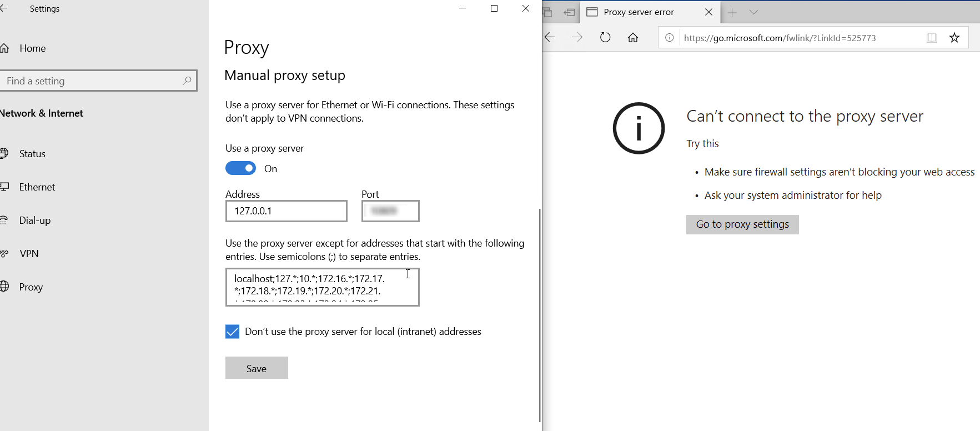980x431 pixels.
Task: Click Go to proxy settings button
Action: click(x=742, y=224)
